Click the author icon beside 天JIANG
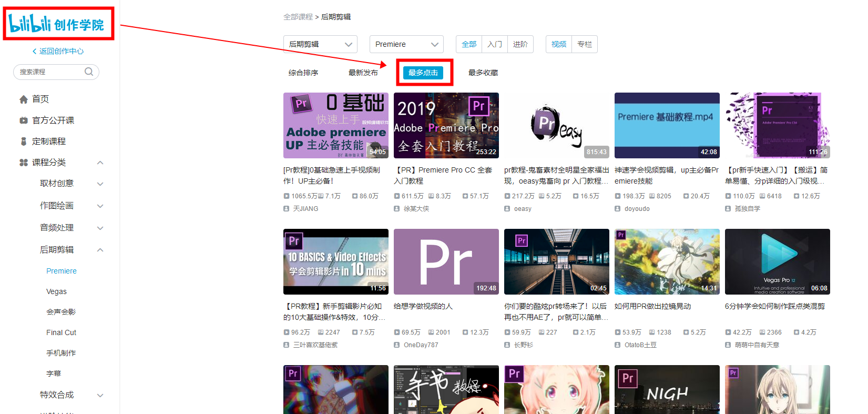 [287, 209]
